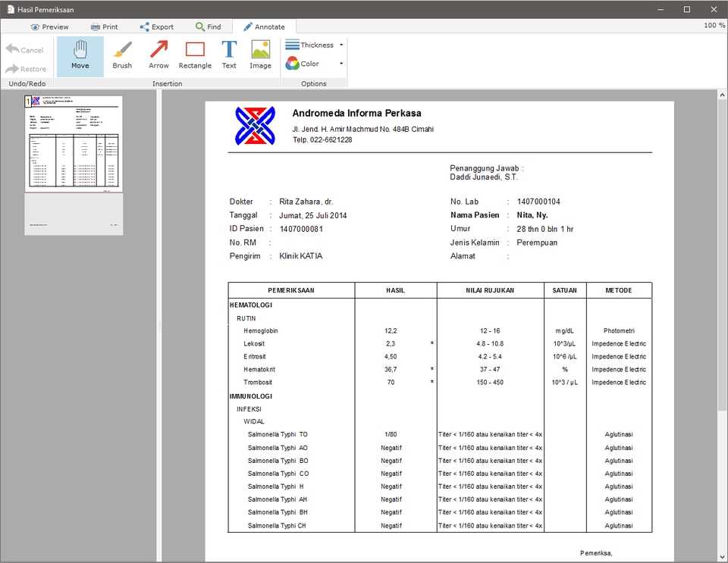The width and height of the screenshot is (728, 563).
Task: Click the HEMATOLOGI section row
Action: (x=251, y=305)
